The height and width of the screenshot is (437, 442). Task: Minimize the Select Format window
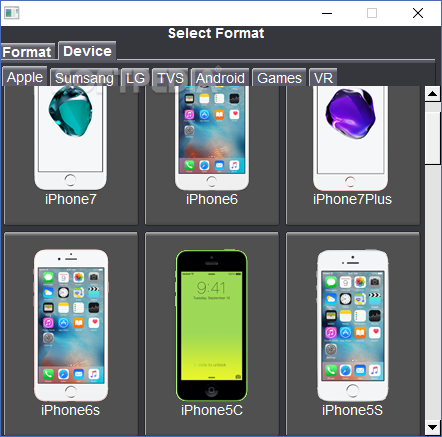coord(327,13)
